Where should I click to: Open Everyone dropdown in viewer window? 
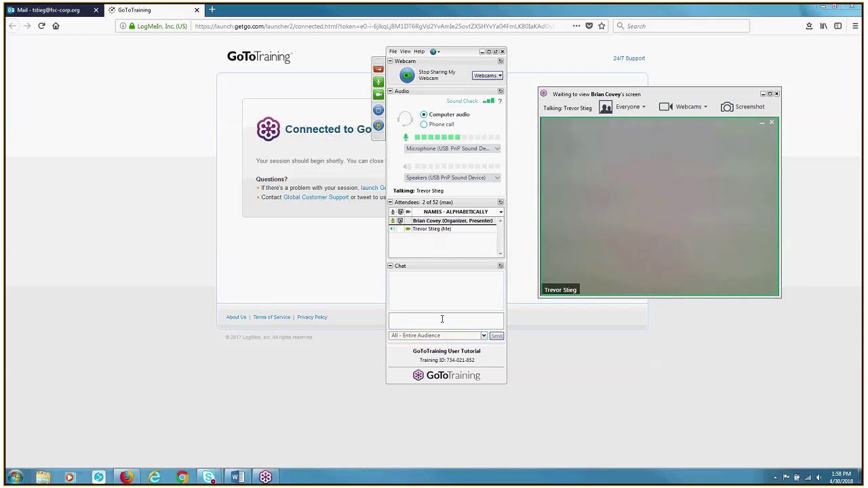(x=631, y=106)
